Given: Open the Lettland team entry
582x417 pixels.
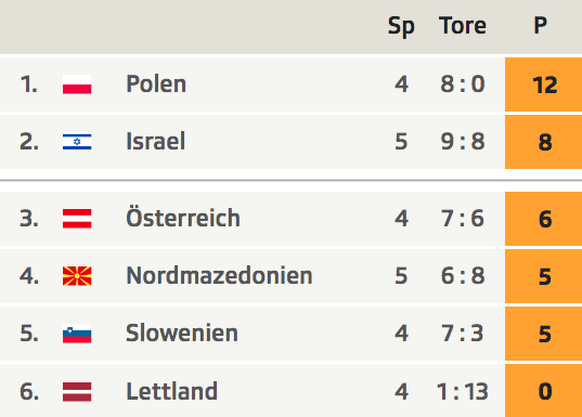Looking at the screenshot, I should tap(172, 391).
